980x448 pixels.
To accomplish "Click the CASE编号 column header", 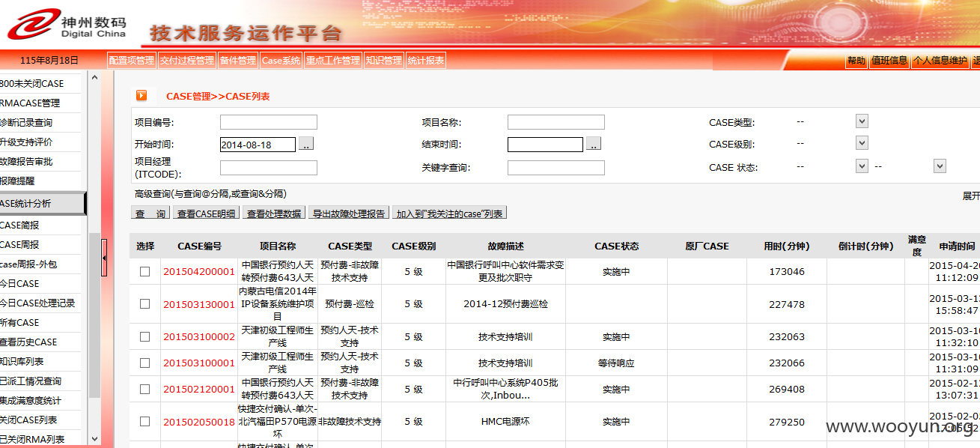I will [x=200, y=246].
